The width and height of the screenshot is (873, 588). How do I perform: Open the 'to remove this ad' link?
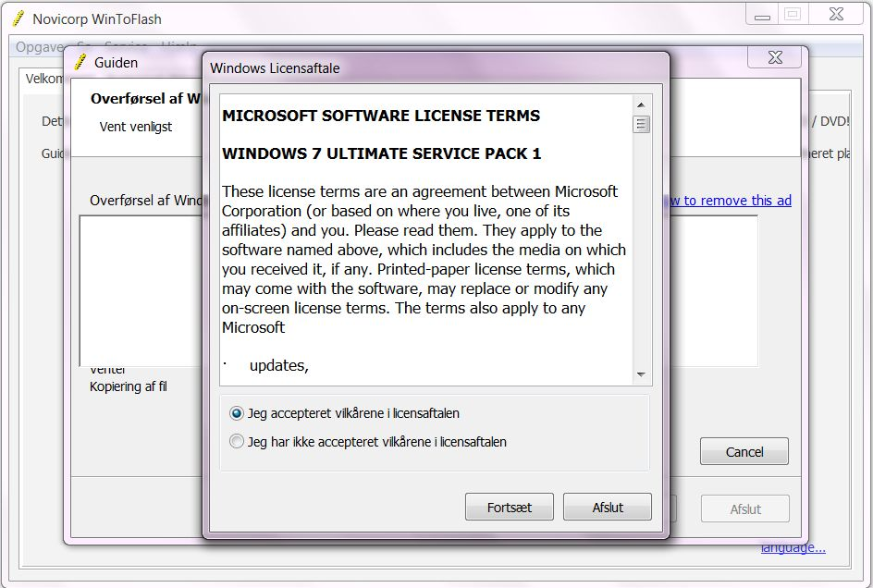(730, 201)
